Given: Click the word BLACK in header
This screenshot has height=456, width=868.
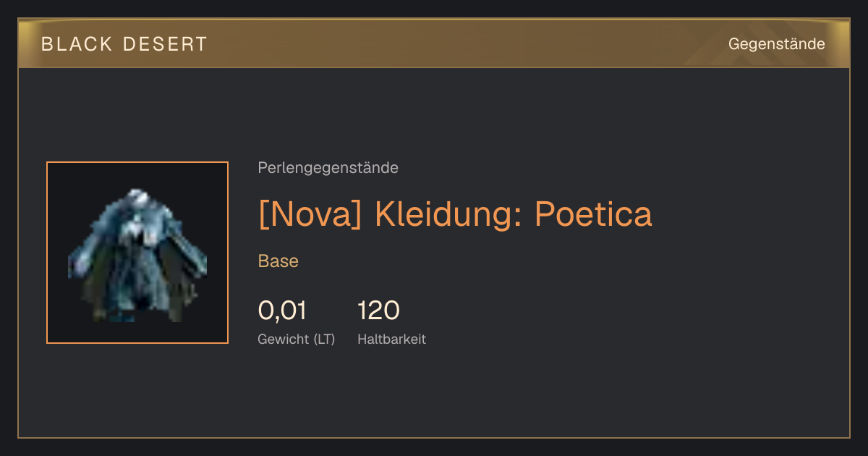Looking at the screenshot, I should point(77,44).
